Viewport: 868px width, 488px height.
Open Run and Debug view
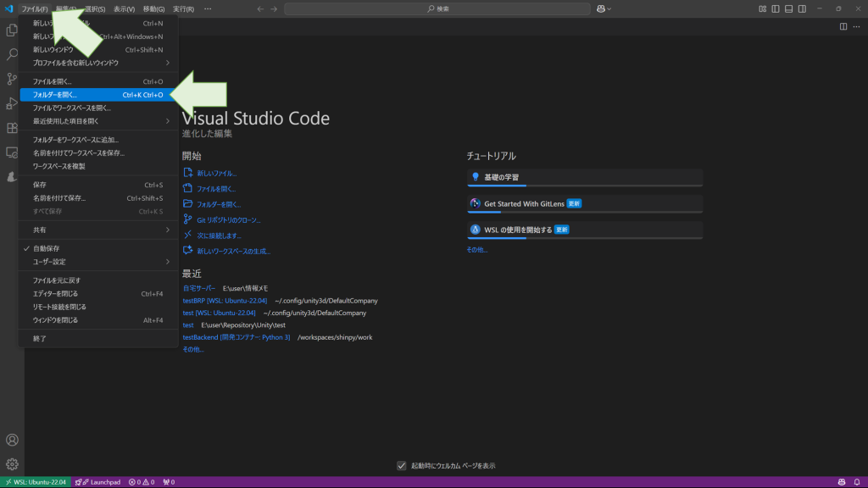12,103
